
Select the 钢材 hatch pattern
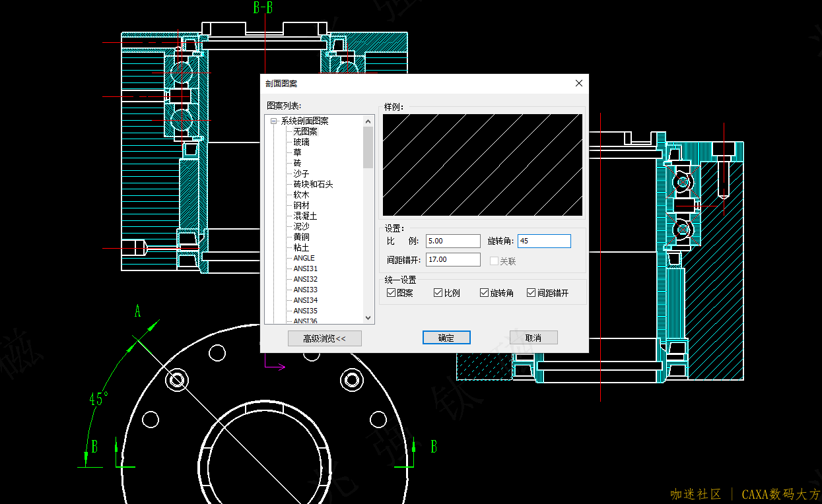click(x=301, y=205)
